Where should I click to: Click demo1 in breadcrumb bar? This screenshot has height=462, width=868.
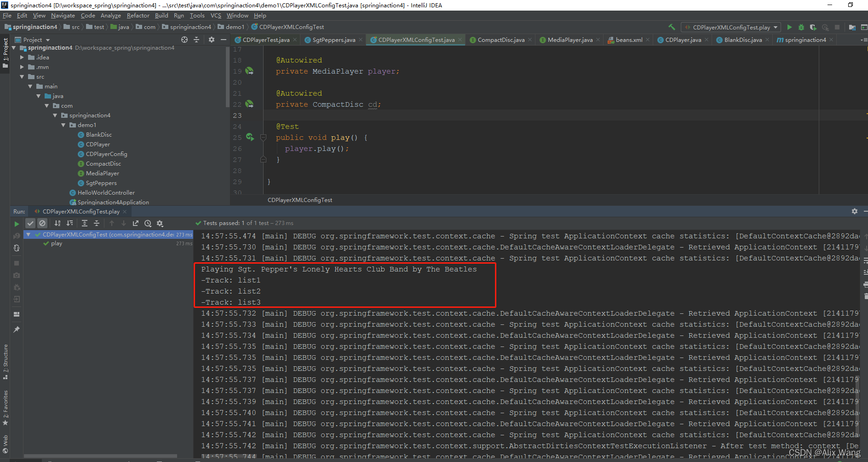tap(231, 27)
